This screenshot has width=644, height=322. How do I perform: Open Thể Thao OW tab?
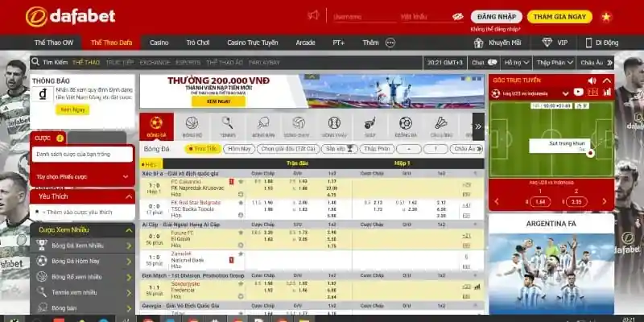coord(54,43)
